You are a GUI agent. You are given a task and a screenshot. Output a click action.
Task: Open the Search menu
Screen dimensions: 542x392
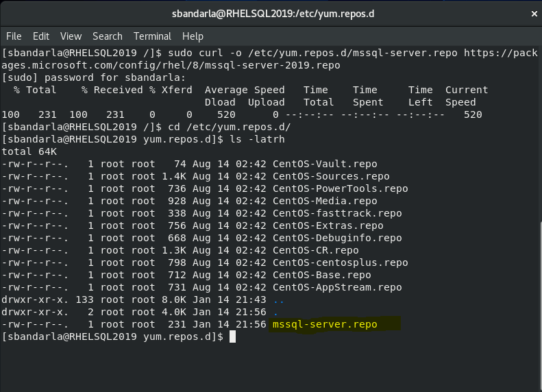click(107, 36)
